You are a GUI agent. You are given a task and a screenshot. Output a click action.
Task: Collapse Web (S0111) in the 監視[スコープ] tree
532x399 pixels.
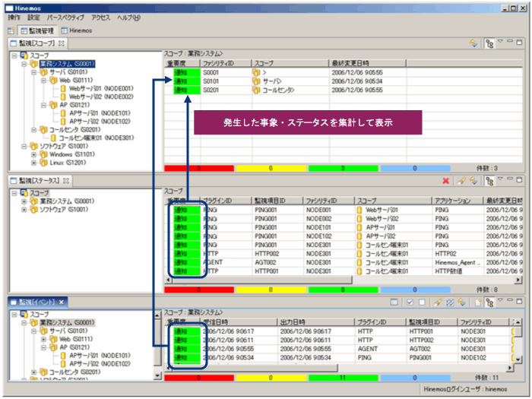coord(43,81)
